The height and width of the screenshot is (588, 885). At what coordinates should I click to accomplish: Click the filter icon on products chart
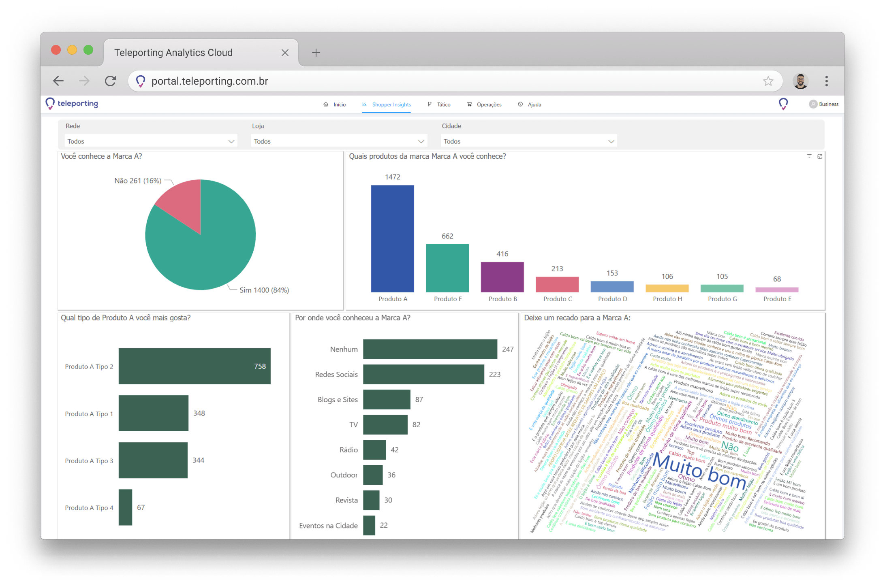point(809,156)
